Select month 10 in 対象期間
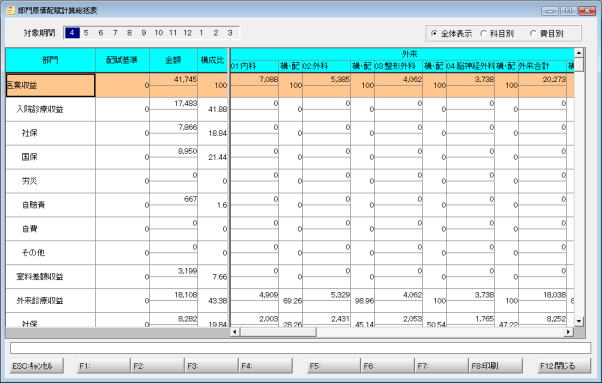602x383 pixels. pyautogui.click(x=159, y=33)
